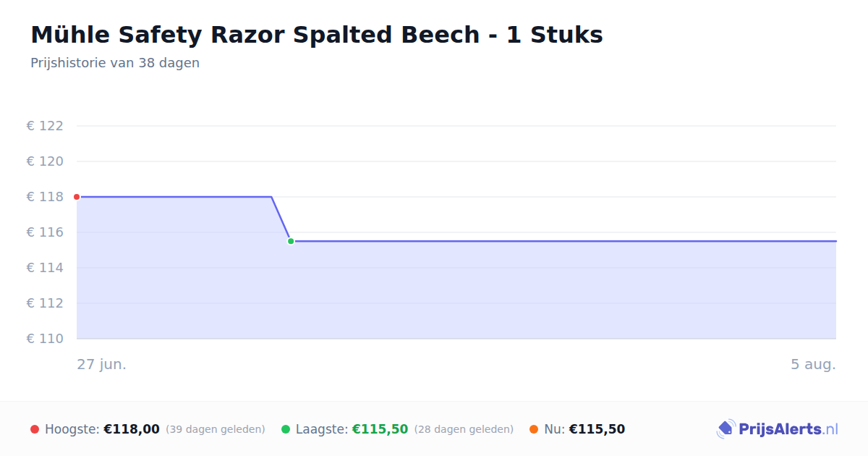Click the Nu €115,50 current price
Screen dimensions: 868x456
597,429
